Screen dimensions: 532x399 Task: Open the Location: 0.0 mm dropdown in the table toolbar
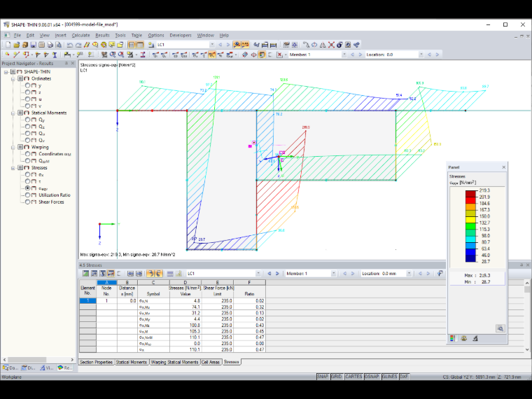click(409, 274)
